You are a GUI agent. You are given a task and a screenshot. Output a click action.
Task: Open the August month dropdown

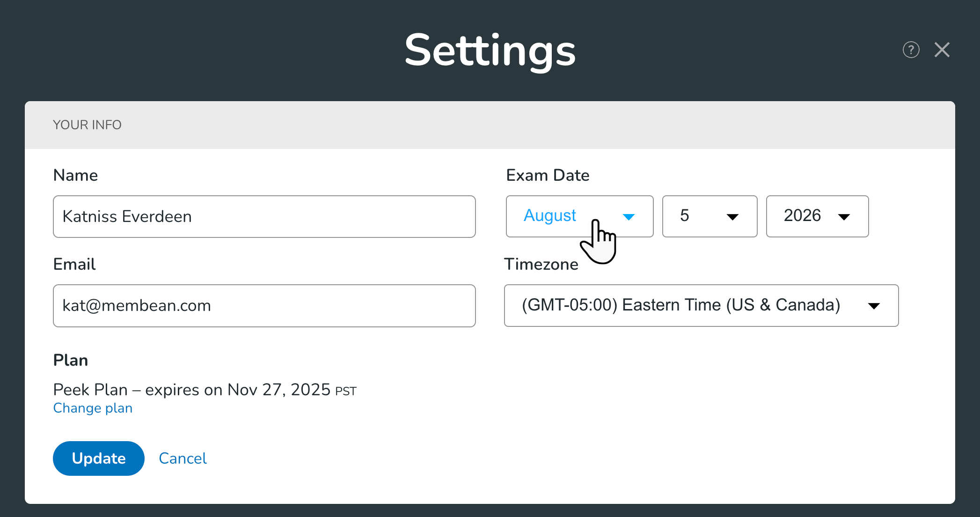click(x=562, y=216)
